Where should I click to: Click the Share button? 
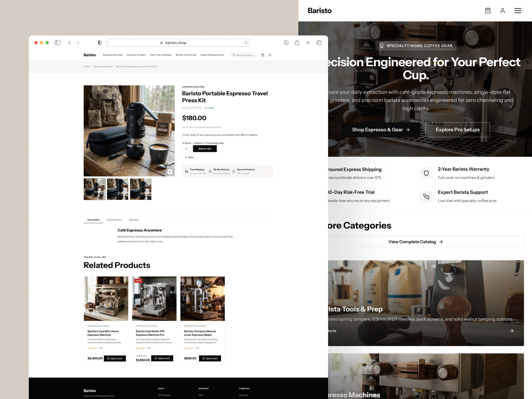189,157
